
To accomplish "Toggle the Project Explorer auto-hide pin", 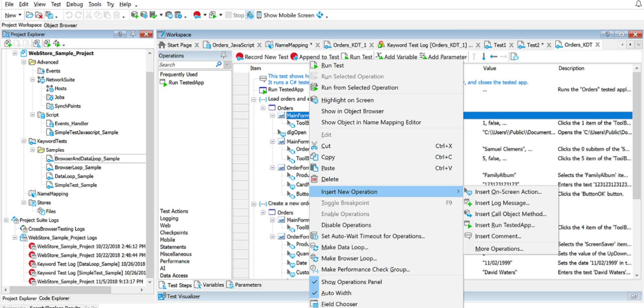I will coord(133,34).
